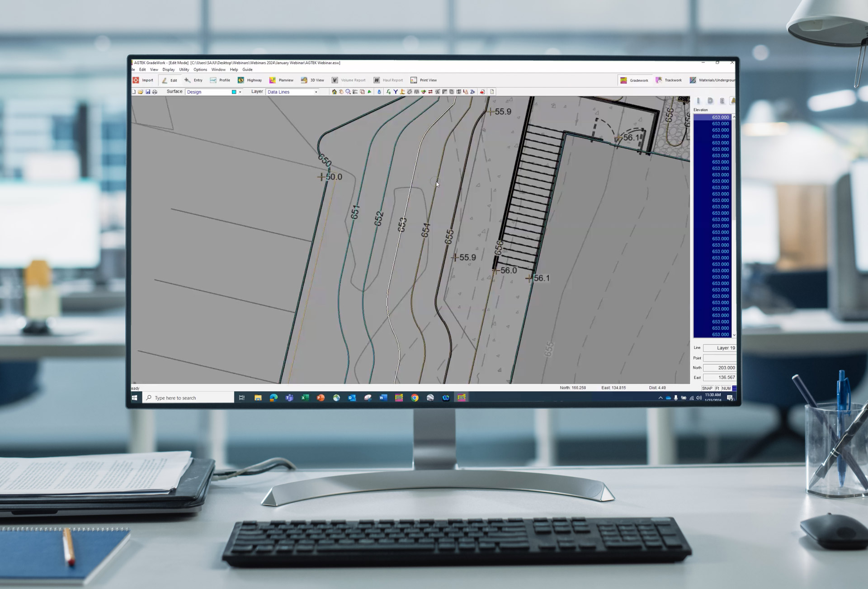Expand the Layer Data Lines dropdown
Image resolution: width=868 pixels, height=589 pixels.
316,92
